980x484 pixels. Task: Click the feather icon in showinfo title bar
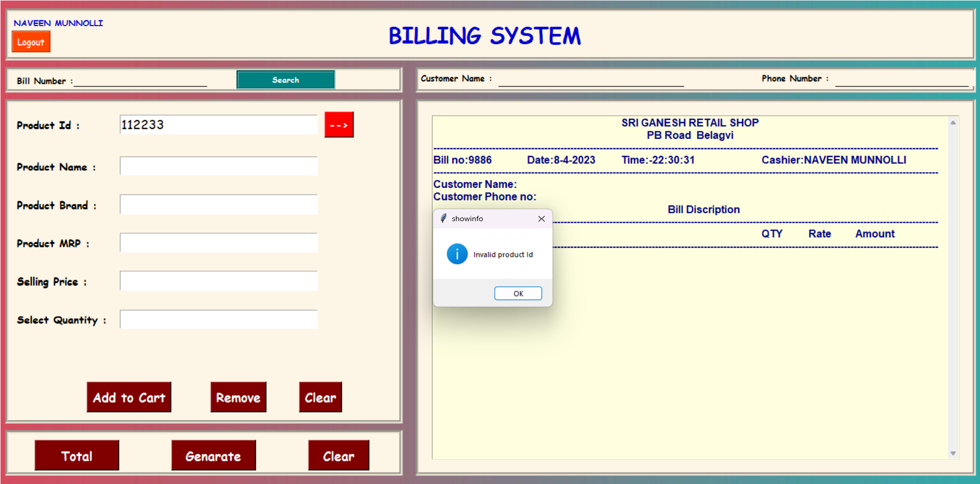pyautogui.click(x=443, y=218)
